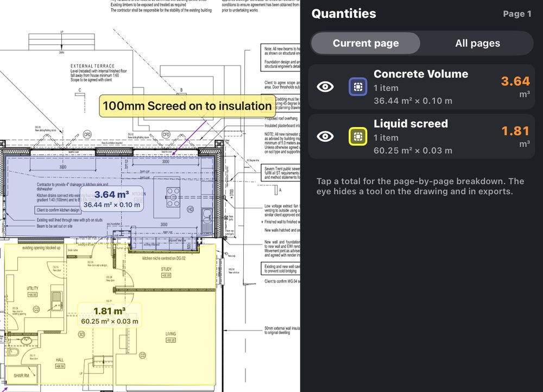The height and width of the screenshot is (392, 543).
Task: Tap the 1.81 m³ Liquid screed total
Action: coord(515,136)
